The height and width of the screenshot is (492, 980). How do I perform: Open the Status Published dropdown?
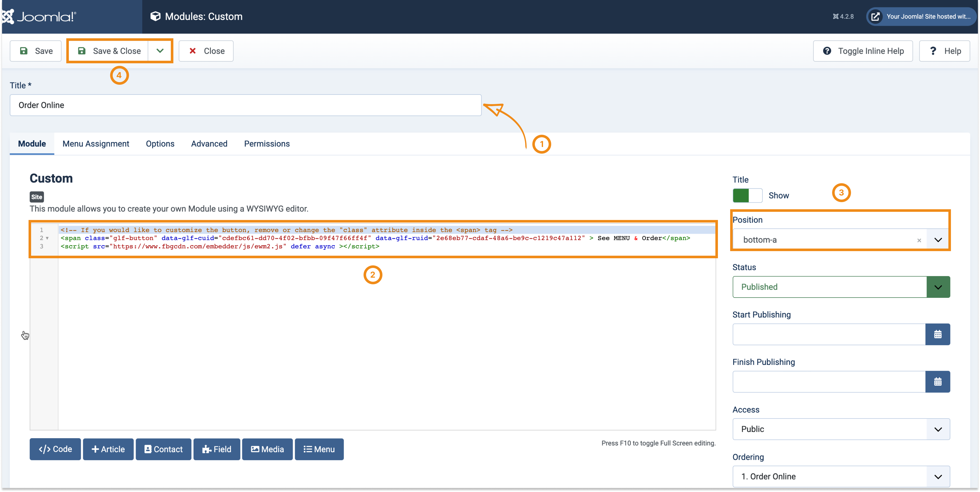tap(841, 287)
